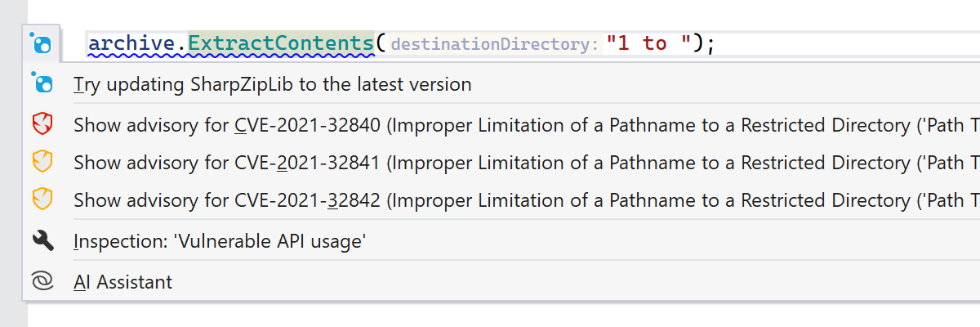
Task: Click the yellow shield icon for CVE-2021-32842
Action: coord(42,199)
